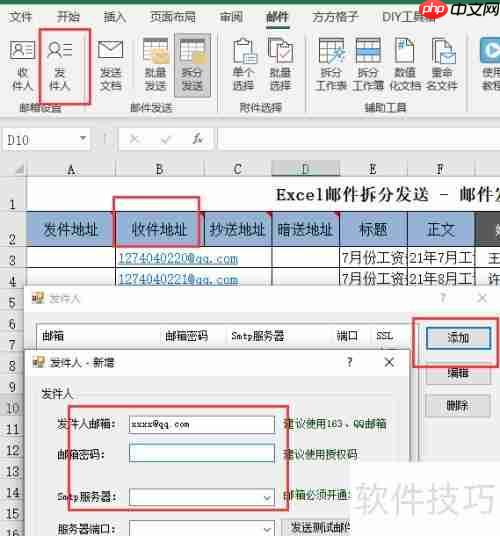
Task: Click the select-all corner of the sheet
Action: tap(19, 169)
